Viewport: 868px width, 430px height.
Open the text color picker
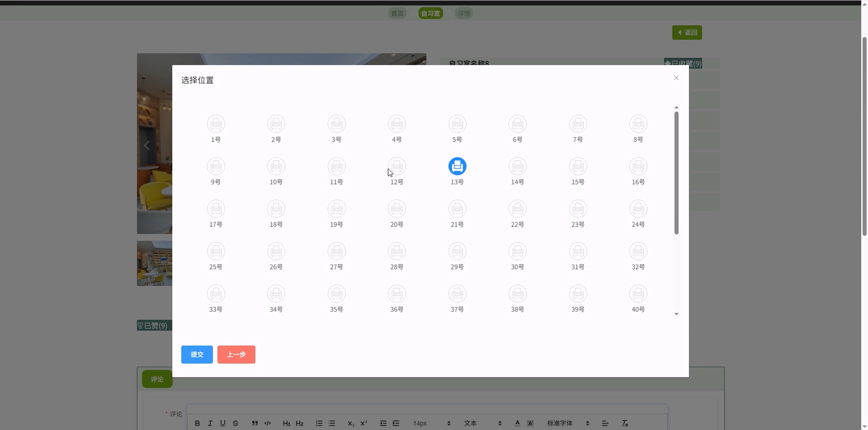pyautogui.click(x=517, y=423)
